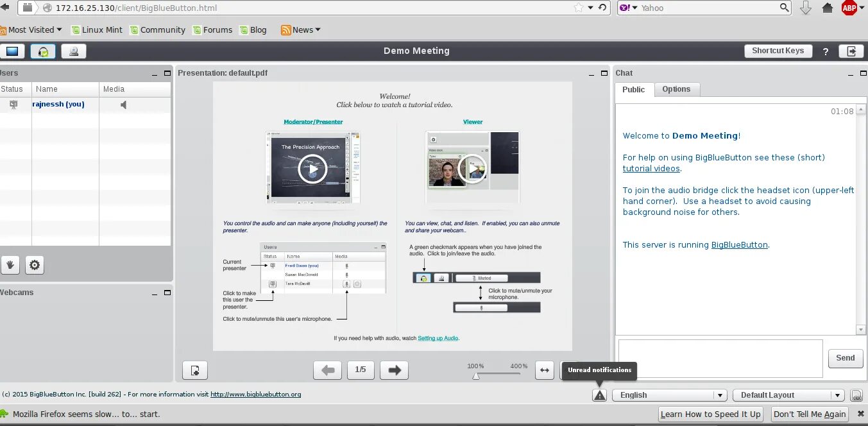Screen dimensions: 868x426
Task: Open the Community bookmark
Action: coord(157,30)
